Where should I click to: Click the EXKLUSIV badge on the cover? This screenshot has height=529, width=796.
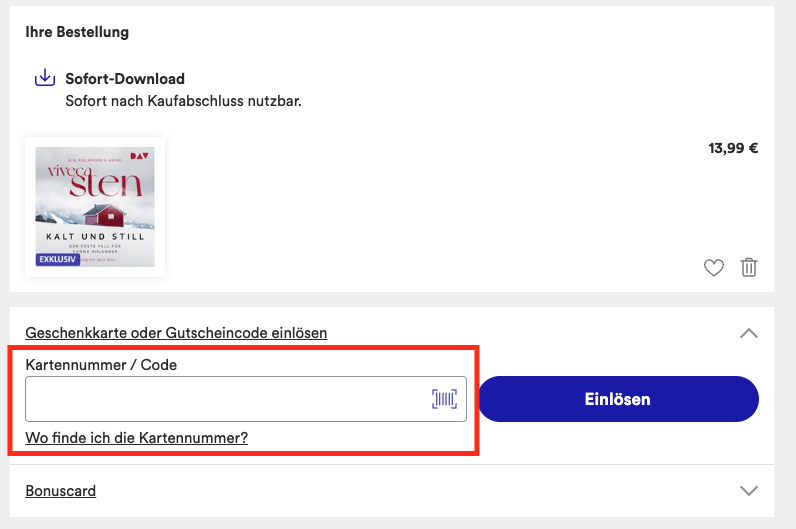57,259
